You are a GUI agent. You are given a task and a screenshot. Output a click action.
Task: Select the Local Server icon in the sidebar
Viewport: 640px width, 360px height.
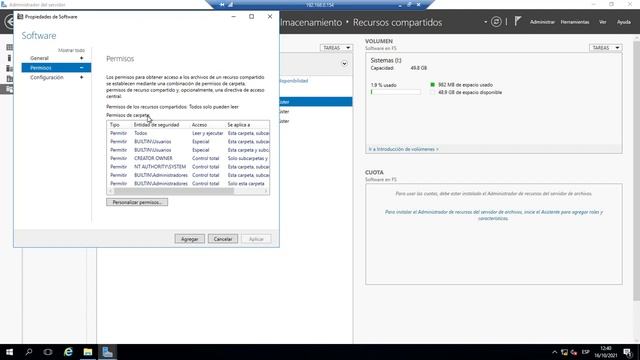tap(9, 58)
